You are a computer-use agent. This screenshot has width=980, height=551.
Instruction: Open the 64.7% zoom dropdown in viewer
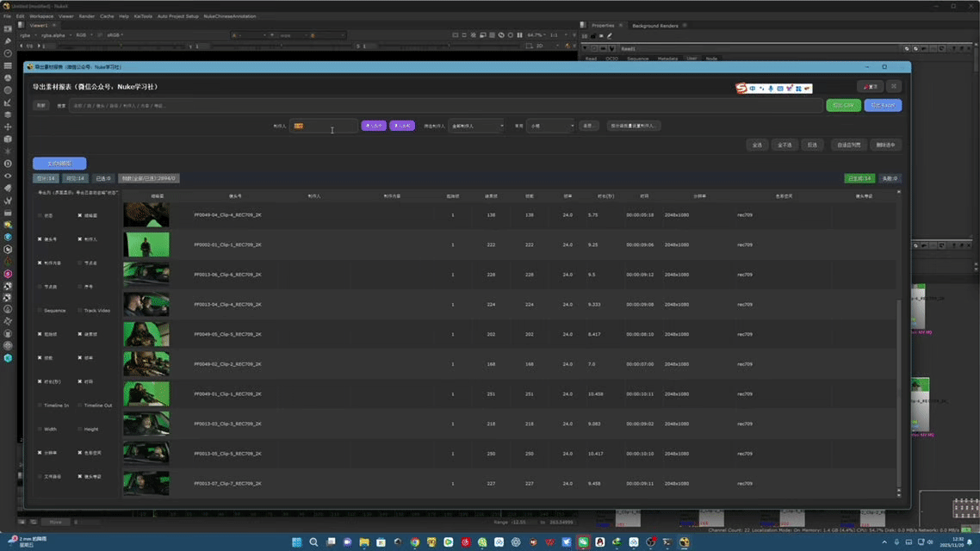coord(537,35)
